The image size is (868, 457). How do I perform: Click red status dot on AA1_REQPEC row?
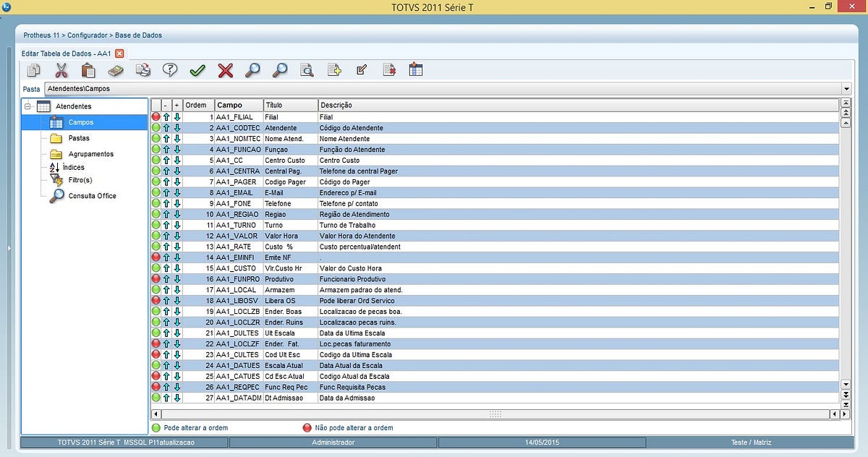pos(156,387)
